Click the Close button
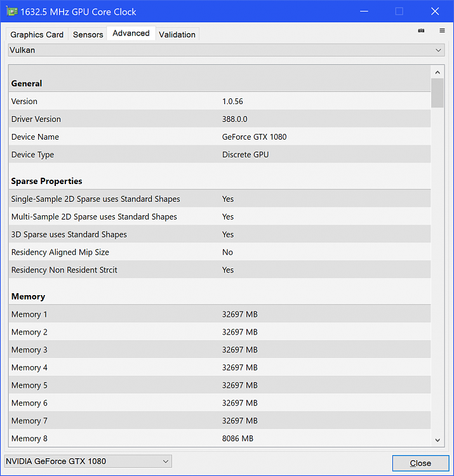Image resolution: width=454 pixels, height=476 pixels. point(420,463)
